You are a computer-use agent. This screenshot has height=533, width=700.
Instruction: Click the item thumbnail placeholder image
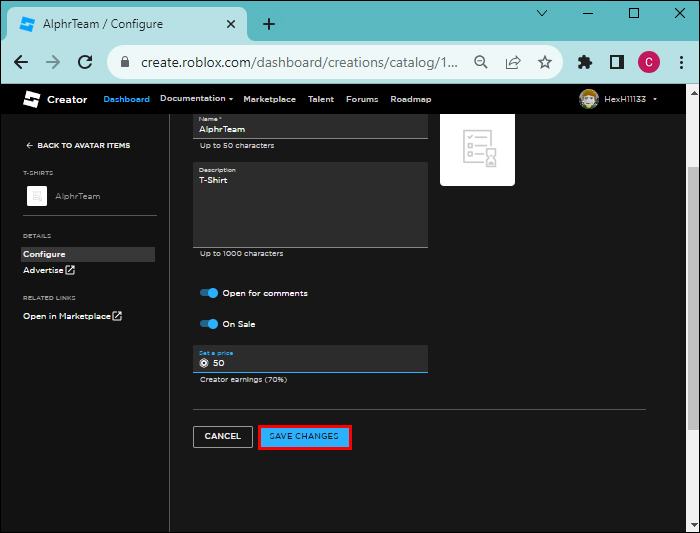477,148
